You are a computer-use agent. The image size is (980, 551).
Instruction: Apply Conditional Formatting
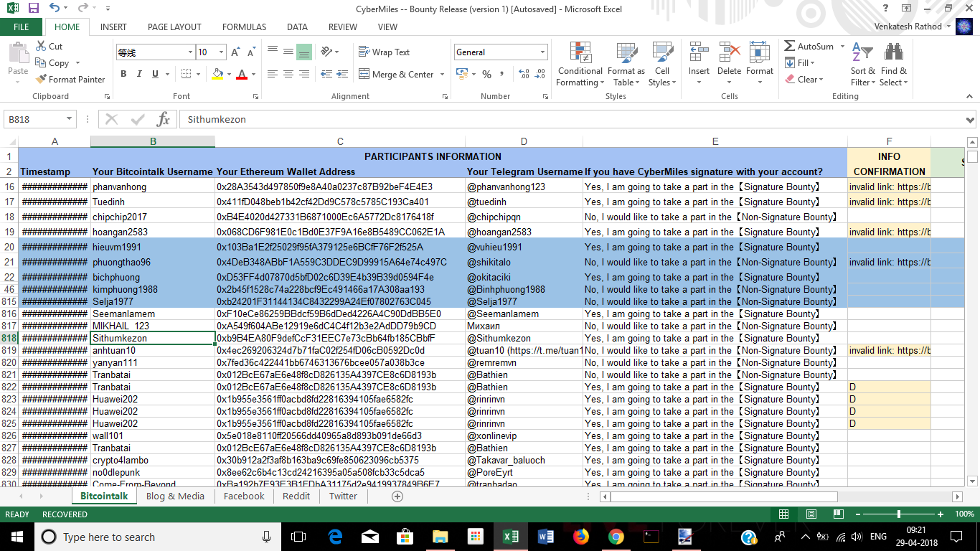[580, 64]
